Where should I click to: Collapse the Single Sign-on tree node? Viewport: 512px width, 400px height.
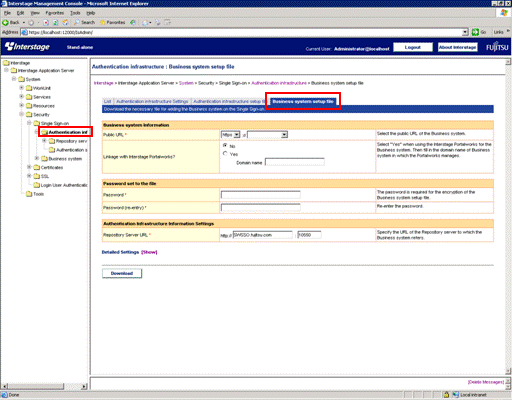[29, 123]
